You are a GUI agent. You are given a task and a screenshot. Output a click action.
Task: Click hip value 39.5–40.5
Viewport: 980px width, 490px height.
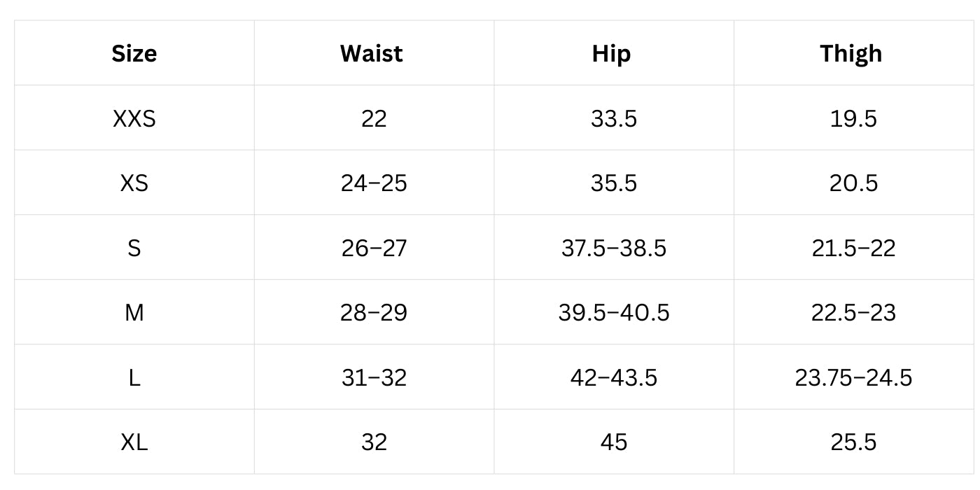click(614, 312)
